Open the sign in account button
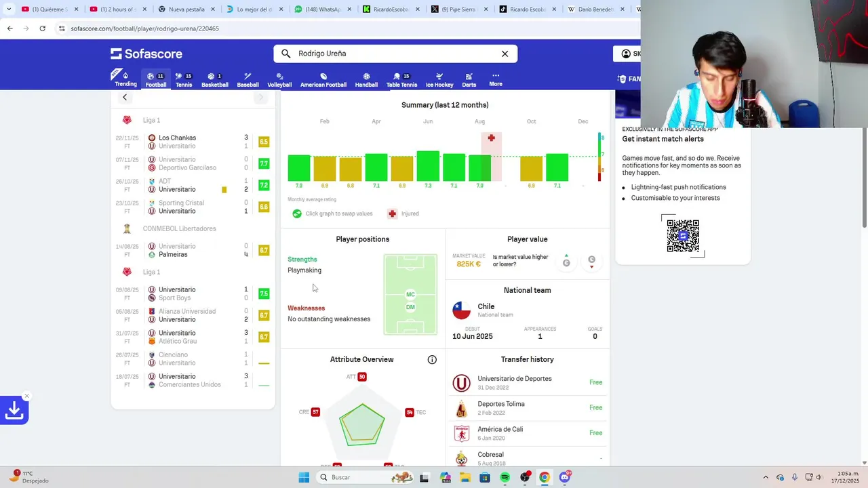The height and width of the screenshot is (488, 868). pos(627,54)
